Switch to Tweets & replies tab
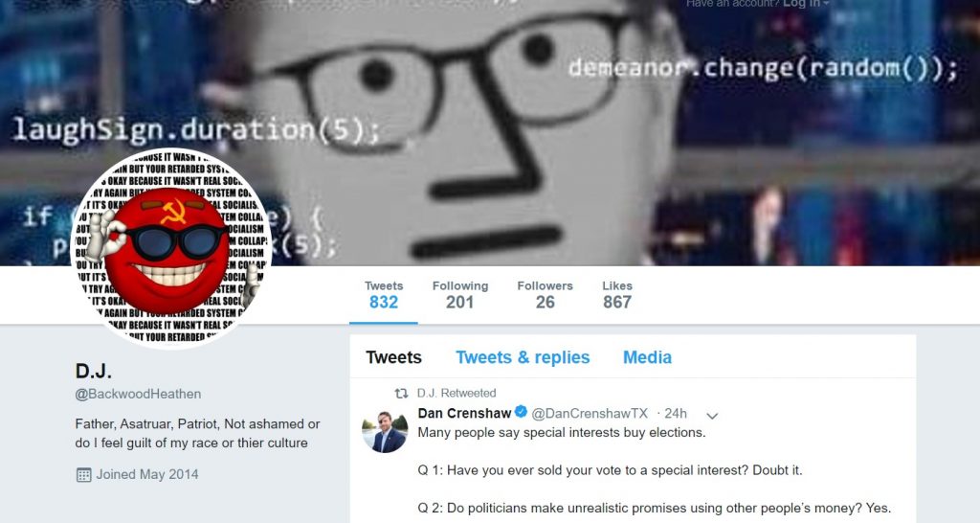980x523 pixels. [523, 357]
